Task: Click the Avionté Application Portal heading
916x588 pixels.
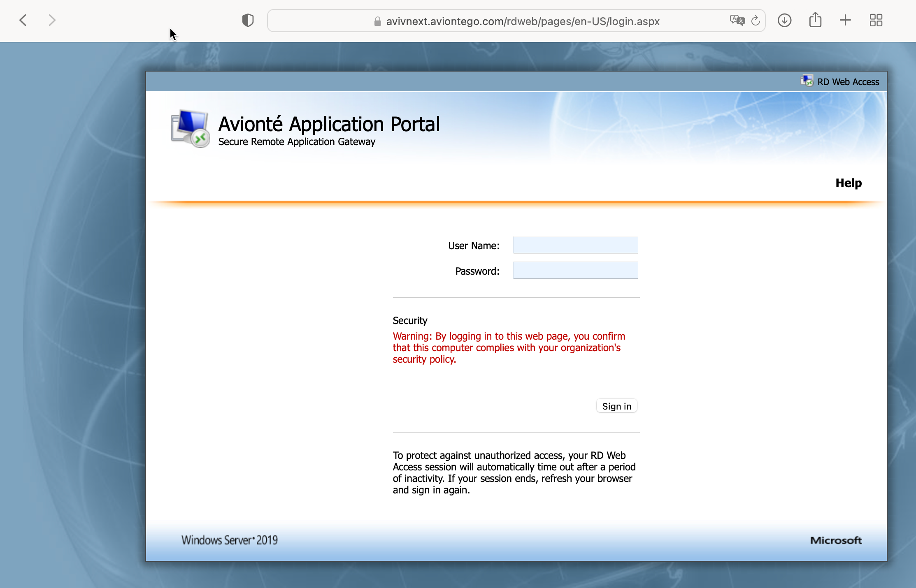Action: click(x=329, y=124)
